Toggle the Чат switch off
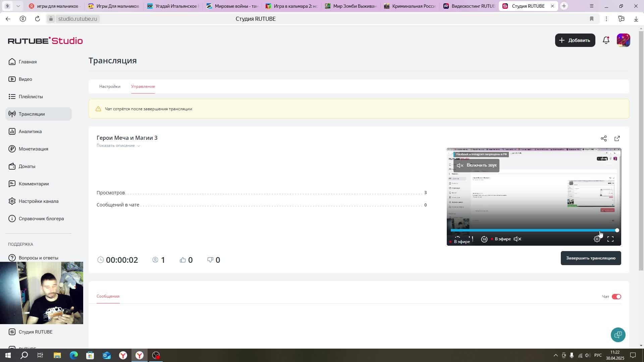This screenshot has width=644, height=362. [616, 297]
